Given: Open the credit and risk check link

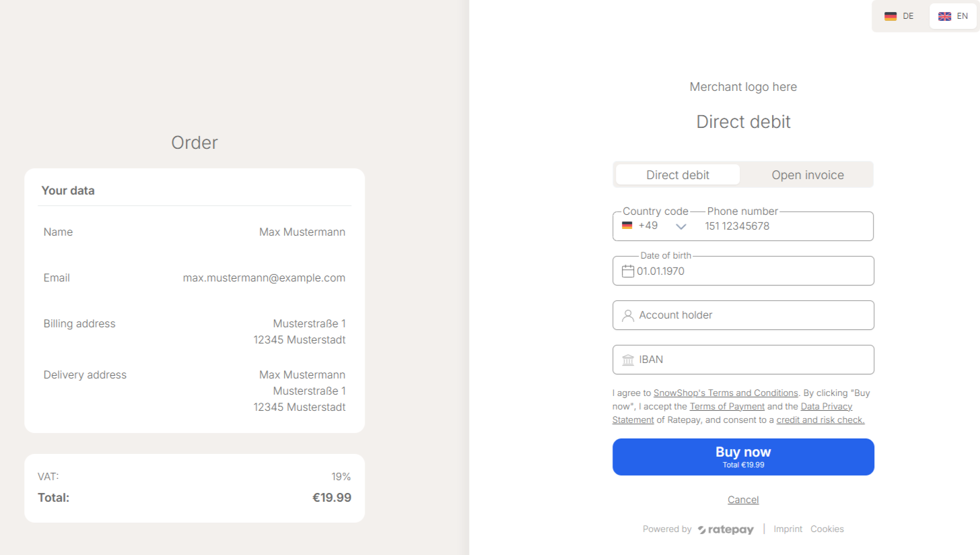Looking at the screenshot, I should [x=820, y=420].
